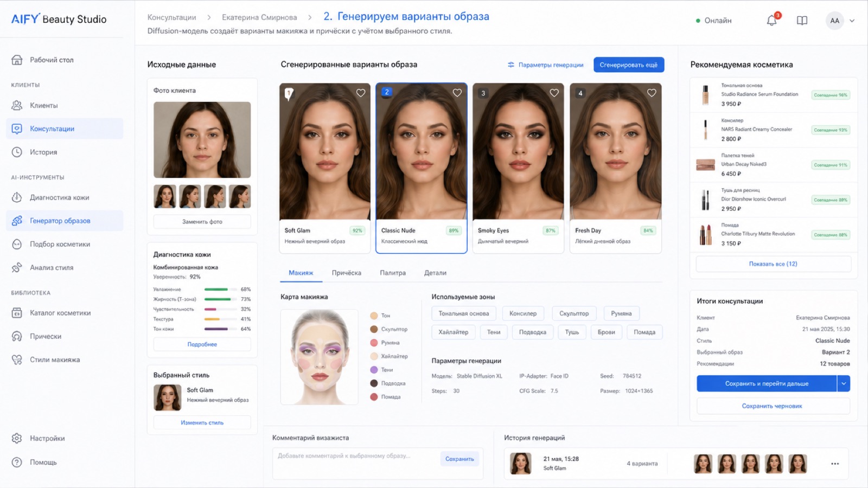The width and height of the screenshot is (868, 488).
Task: Switch to the Причёска tab
Action: coord(347,273)
